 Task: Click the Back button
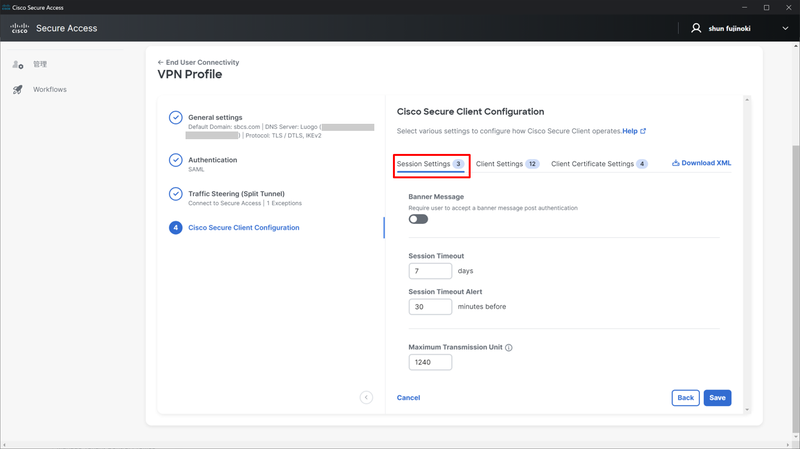point(685,398)
